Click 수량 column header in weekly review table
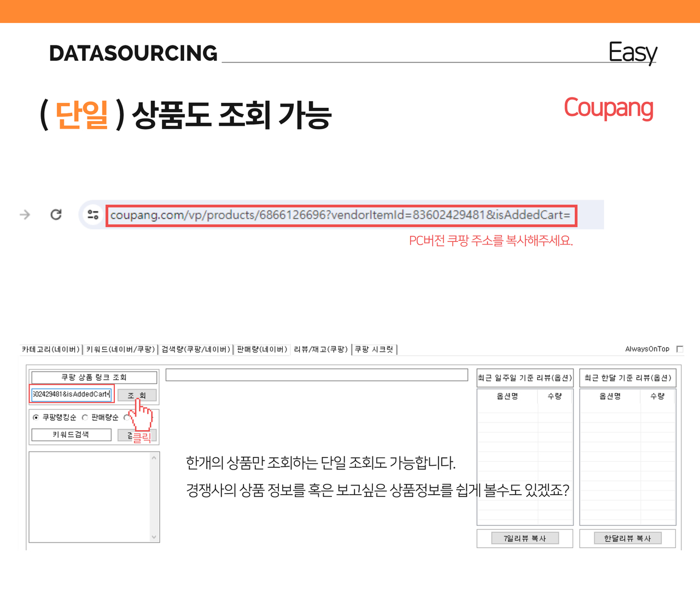The height and width of the screenshot is (602, 700). 555,396
